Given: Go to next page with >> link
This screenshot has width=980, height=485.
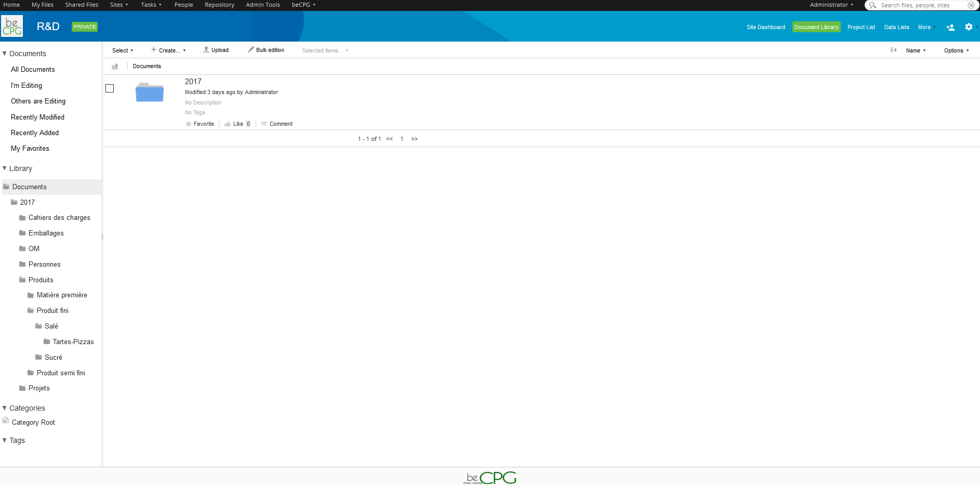Looking at the screenshot, I should pos(414,139).
